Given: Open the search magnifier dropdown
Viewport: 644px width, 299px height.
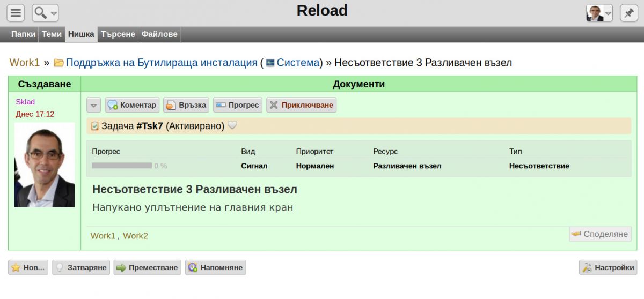Looking at the screenshot, I should 45,13.
